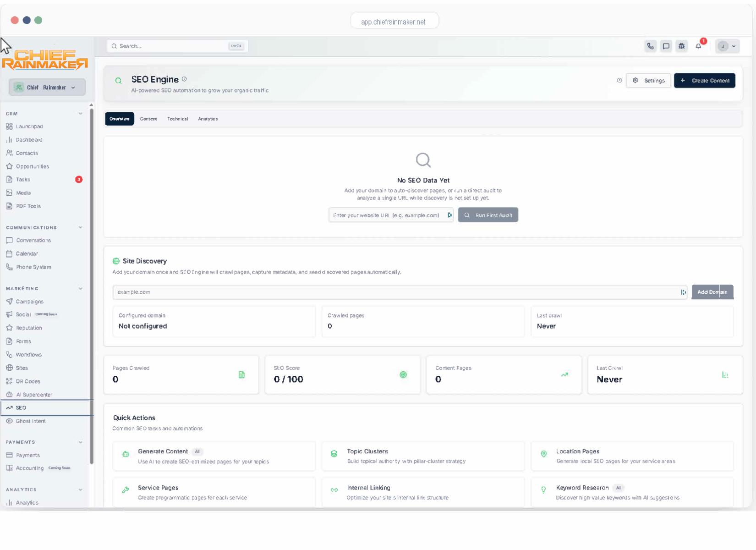Switch to the Content tab
Screen dimensions: 756x550
click(x=148, y=119)
